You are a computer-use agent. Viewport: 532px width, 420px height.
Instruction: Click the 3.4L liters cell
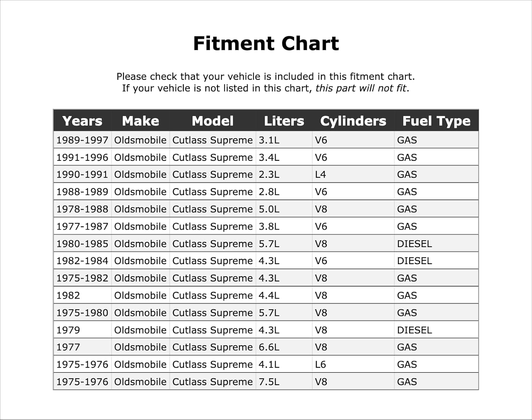pyautogui.click(x=269, y=157)
